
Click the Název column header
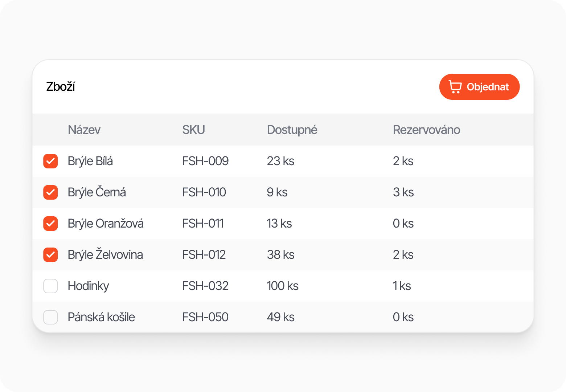click(84, 130)
